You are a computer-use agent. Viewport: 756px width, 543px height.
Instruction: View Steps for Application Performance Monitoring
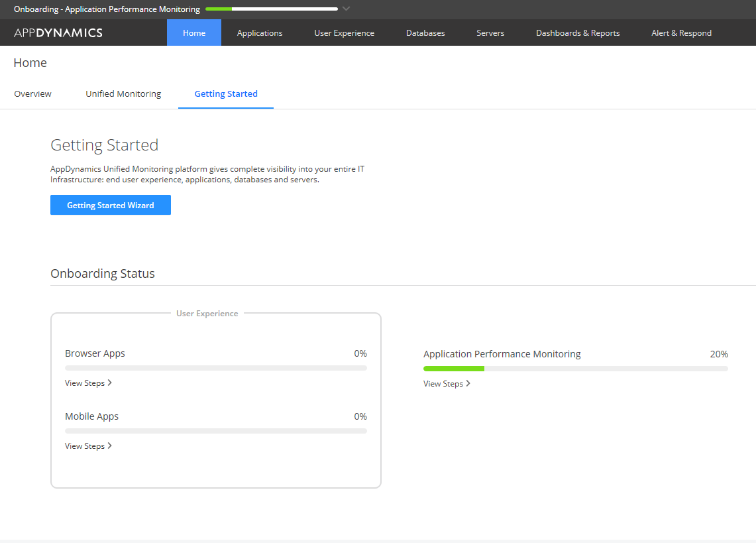point(447,384)
